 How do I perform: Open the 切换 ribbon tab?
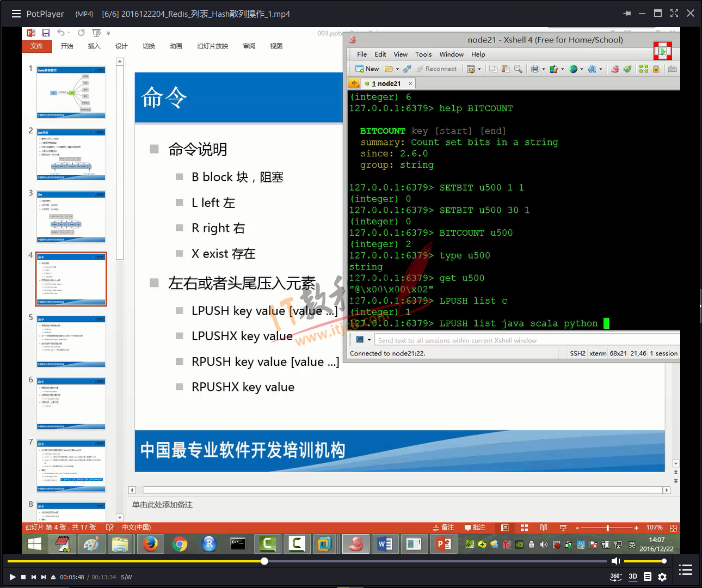click(x=149, y=46)
